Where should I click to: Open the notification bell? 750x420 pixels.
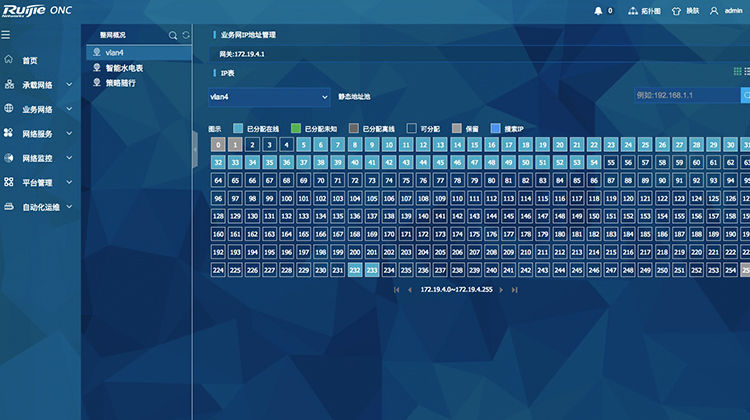tap(599, 10)
